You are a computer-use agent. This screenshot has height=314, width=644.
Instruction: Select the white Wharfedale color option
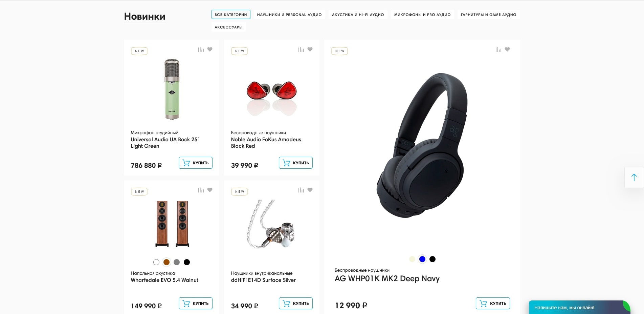point(156,262)
